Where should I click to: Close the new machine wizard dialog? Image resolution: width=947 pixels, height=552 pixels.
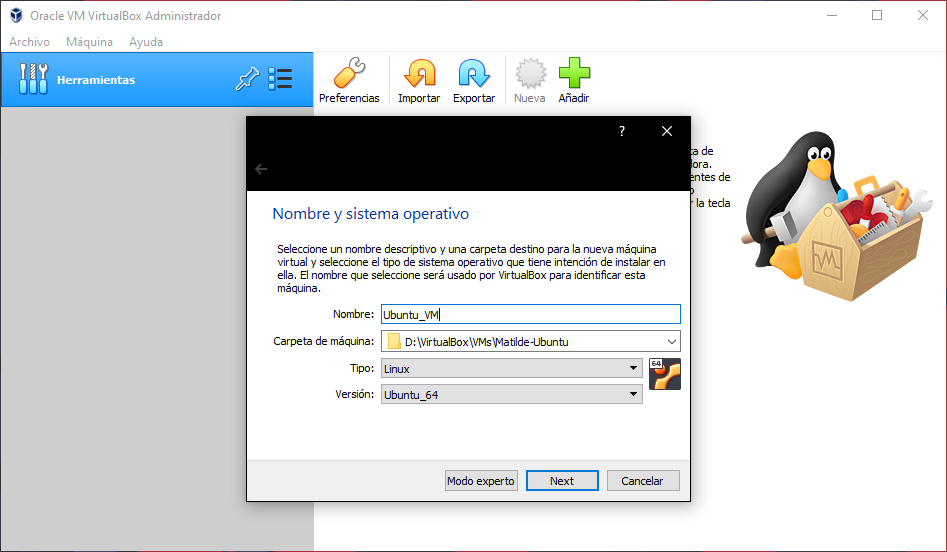pyautogui.click(x=667, y=131)
